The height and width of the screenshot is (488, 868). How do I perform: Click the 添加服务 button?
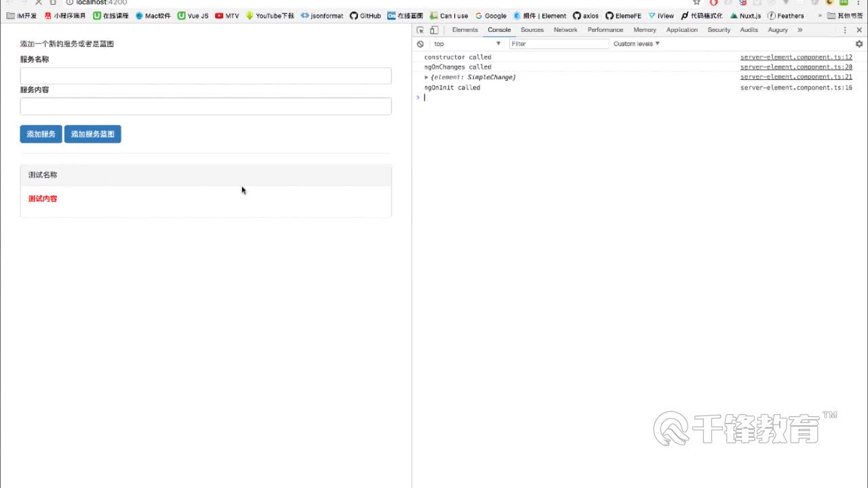coord(41,134)
